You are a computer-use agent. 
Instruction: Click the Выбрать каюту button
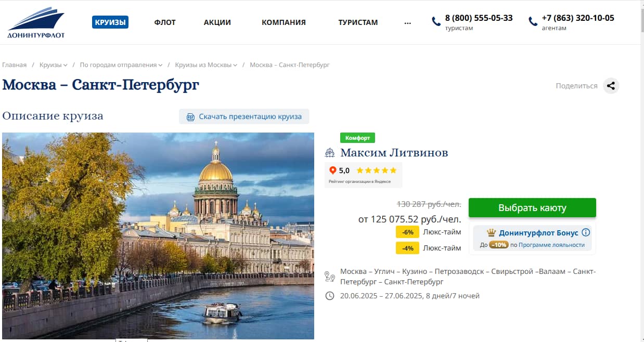coord(532,208)
